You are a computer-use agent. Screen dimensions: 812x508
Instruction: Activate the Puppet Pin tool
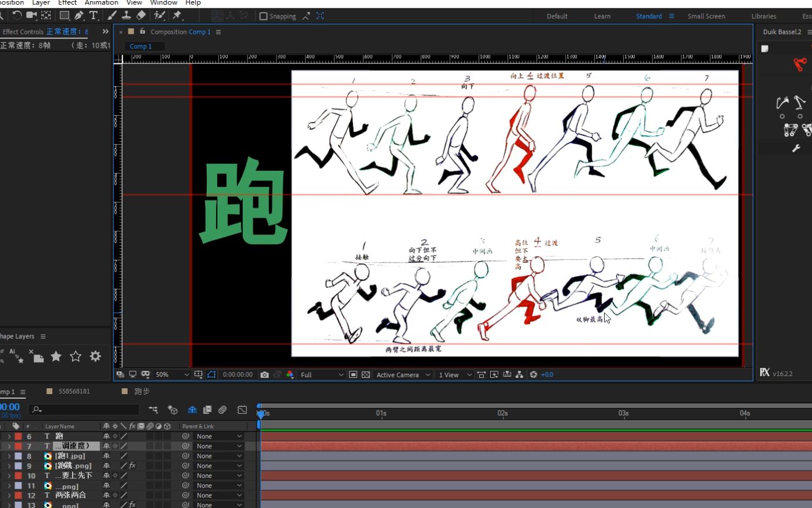(177, 16)
